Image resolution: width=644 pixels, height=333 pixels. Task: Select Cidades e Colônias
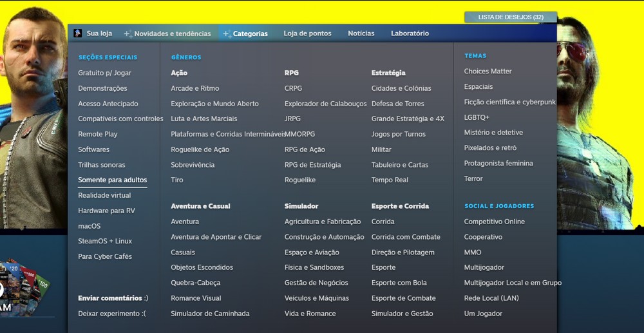pyautogui.click(x=401, y=88)
